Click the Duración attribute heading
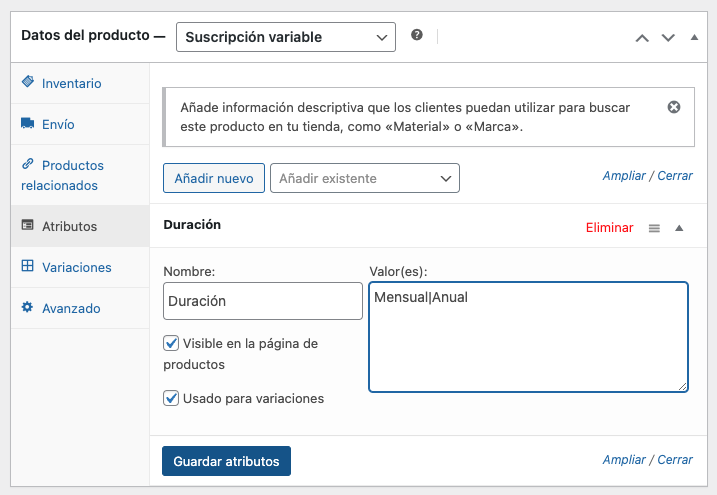Screen dimensions: 717x495 [192, 224]
